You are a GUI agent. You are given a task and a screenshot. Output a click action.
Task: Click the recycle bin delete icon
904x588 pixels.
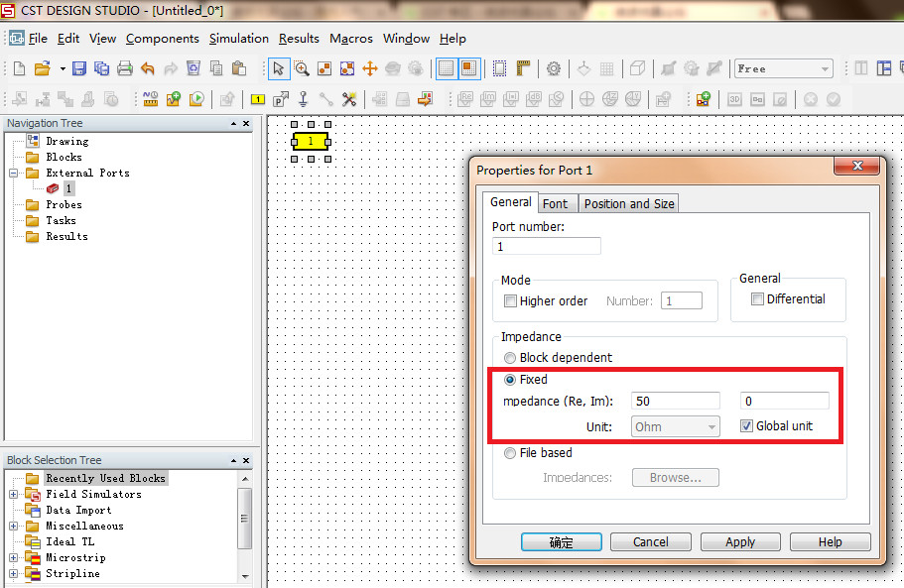point(194,69)
